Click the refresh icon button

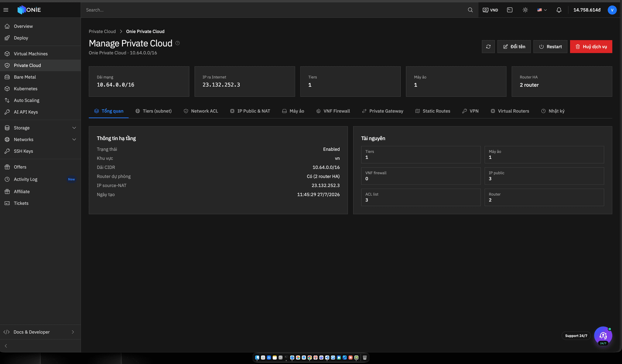click(488, 46)
